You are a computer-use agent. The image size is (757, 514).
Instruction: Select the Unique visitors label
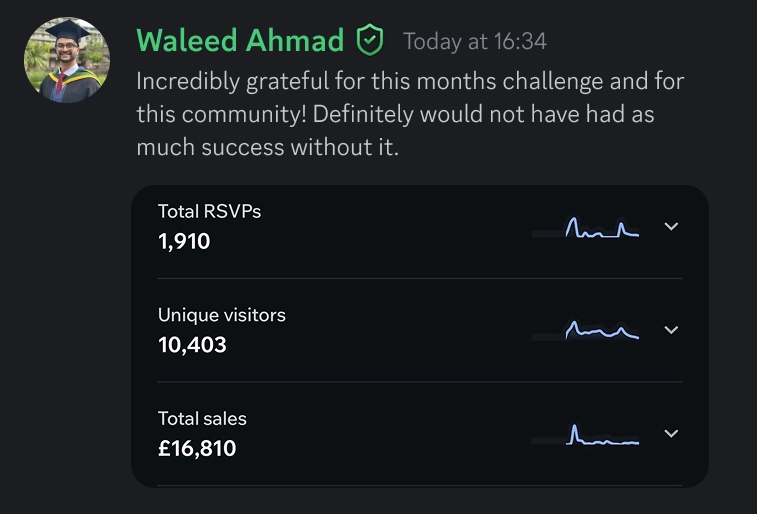[222, 315]
